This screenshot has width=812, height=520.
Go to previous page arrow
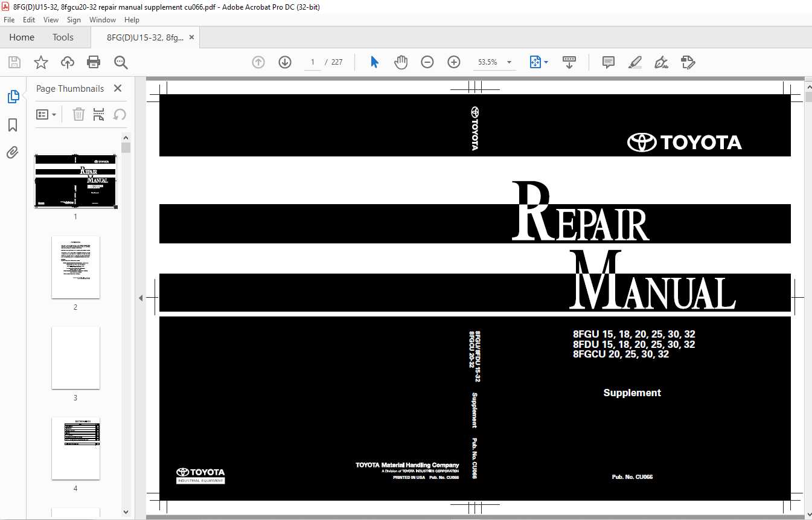click(x=258, y=62)
